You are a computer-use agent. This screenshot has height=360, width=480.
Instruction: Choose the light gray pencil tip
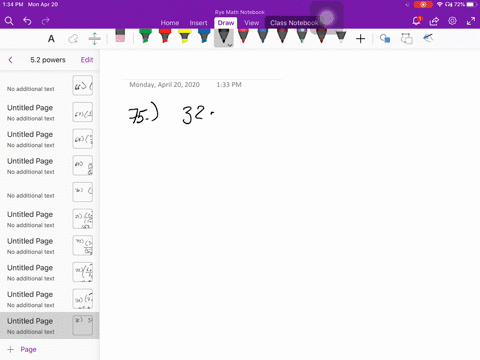point(341,37)
